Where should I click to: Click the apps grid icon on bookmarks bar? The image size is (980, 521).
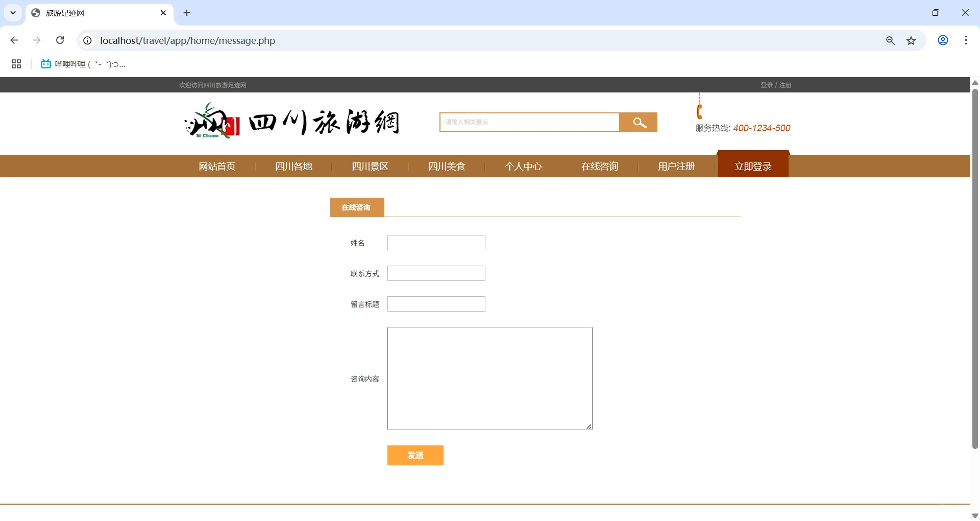16,63
